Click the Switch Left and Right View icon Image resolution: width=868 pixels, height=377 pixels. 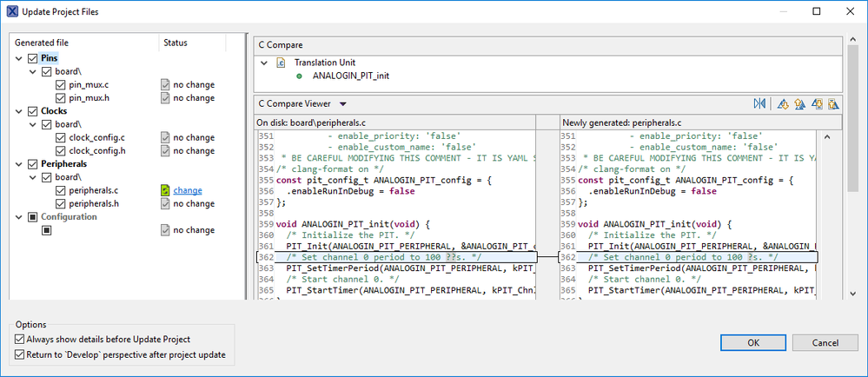[x=760, y=104]
